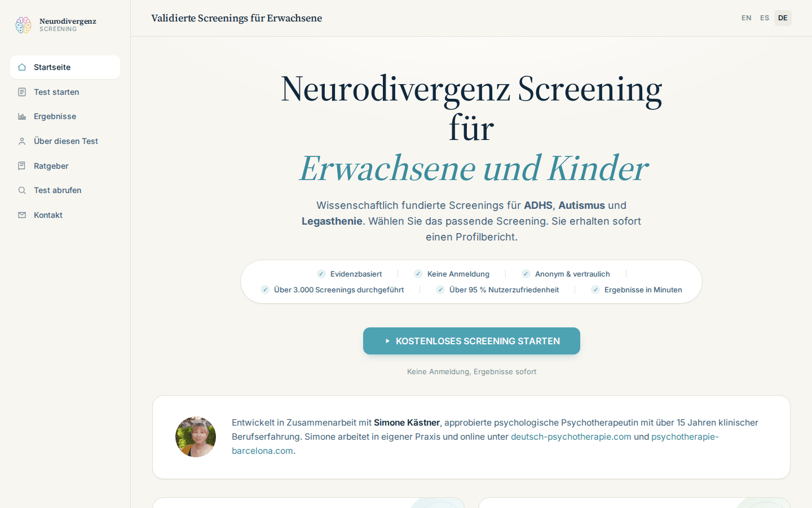Viewport: 812px width, 508px height.
Task: Click 'Über 95 % Nutzerzufriedenheit' badge text
Action: (504, 290)
